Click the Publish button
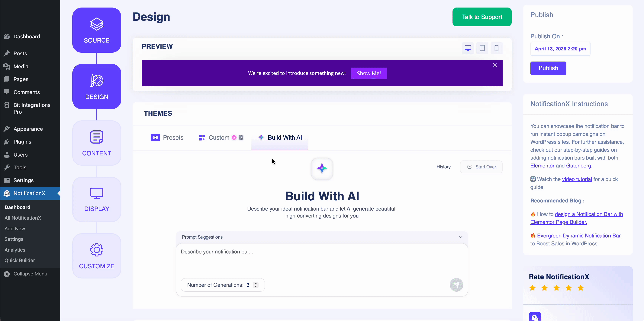 [x=548, y=68]
